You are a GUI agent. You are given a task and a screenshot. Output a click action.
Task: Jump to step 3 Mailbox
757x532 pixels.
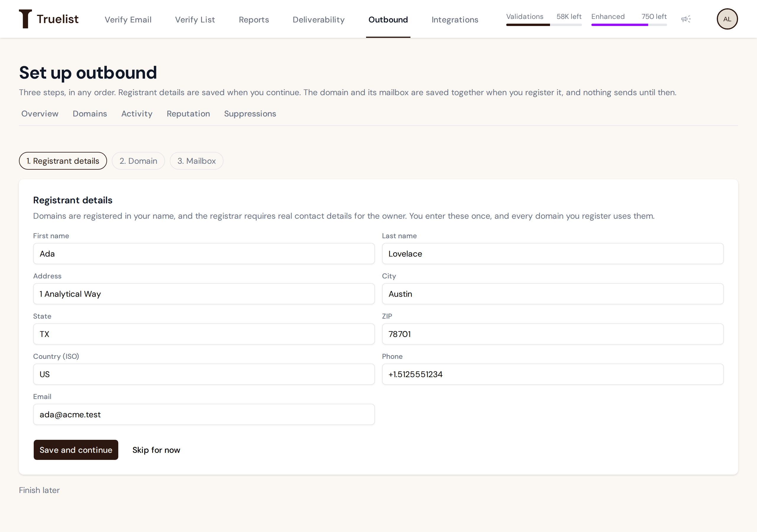pos(197,161)
